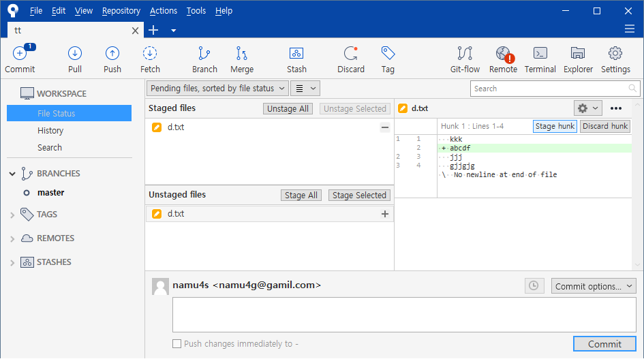Click the Merge toolbar icon
Viewport: 644px width, 359px height.
coord(241,59)
